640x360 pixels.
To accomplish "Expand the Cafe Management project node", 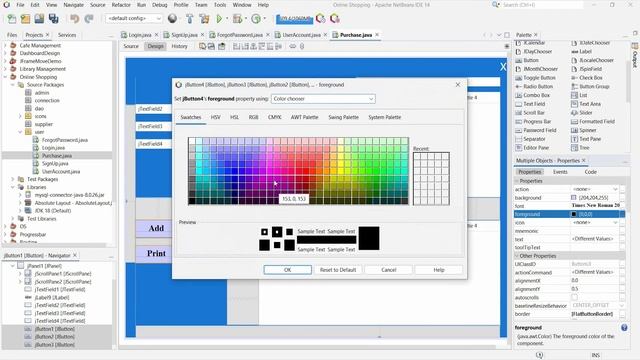I will pos(5,46).
